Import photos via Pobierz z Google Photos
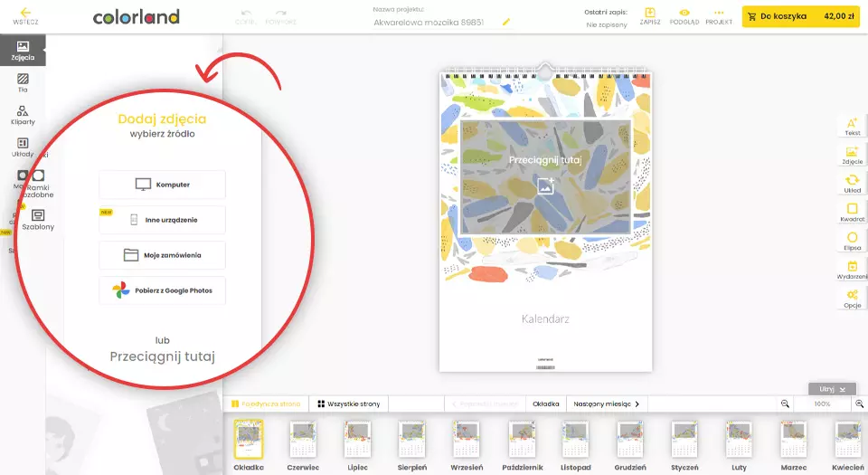This screenshot has height=475, width=868. pyautogui.click(x=163, y=290)
